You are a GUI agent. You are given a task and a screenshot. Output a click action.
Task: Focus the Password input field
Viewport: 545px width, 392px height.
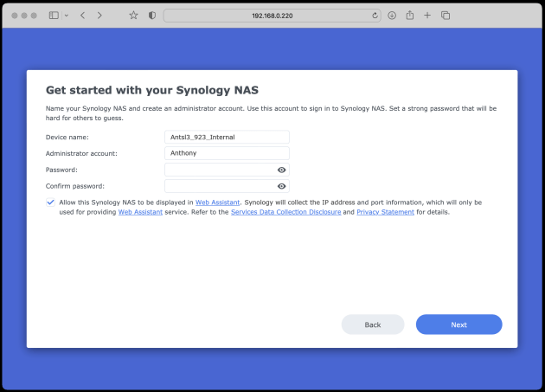pos(227,170)
